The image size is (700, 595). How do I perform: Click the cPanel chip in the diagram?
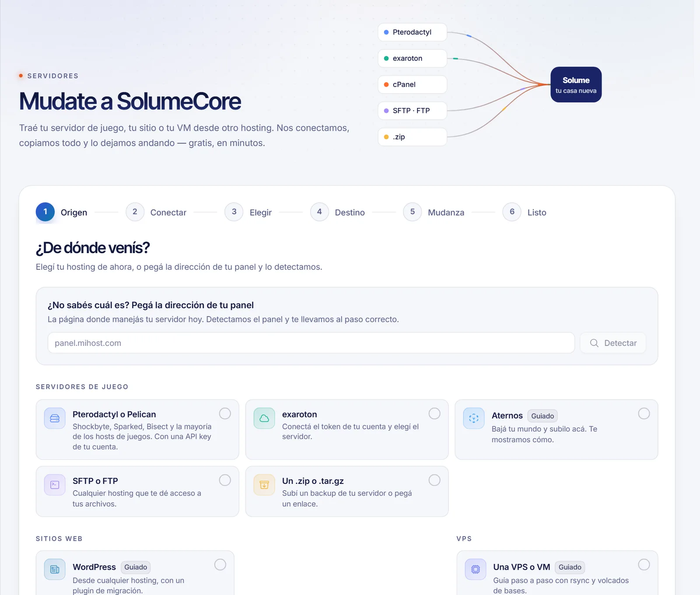tap(412, 85)
